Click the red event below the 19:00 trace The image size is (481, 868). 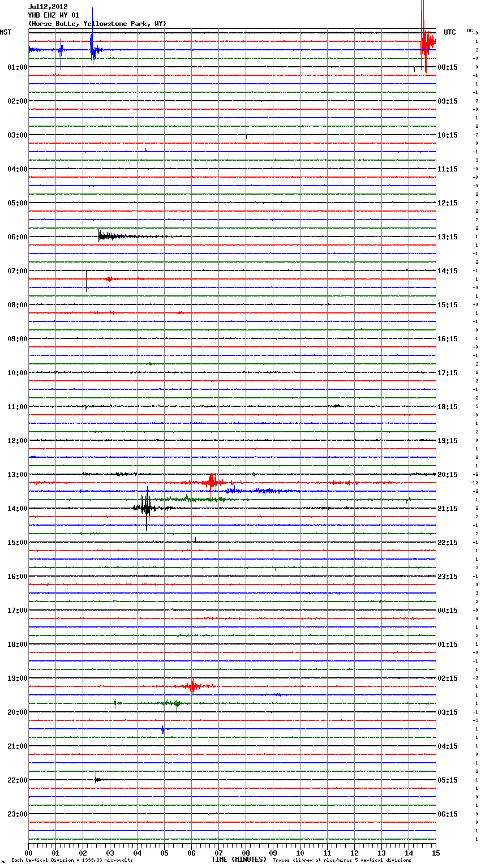coord(192,686)
